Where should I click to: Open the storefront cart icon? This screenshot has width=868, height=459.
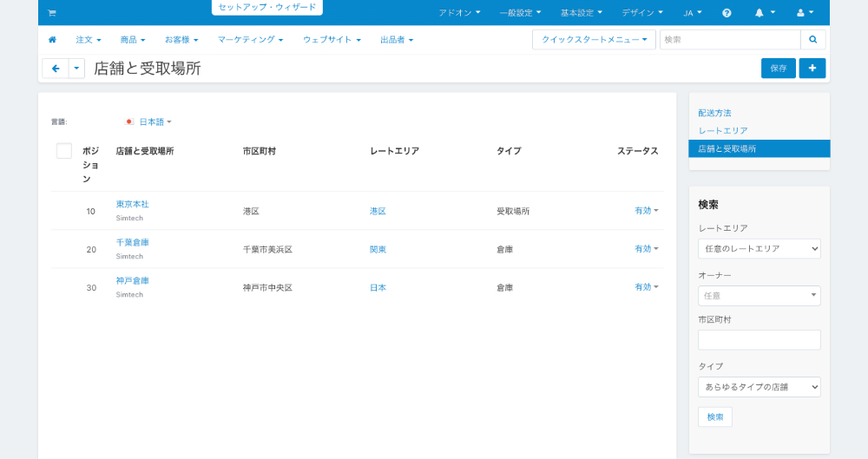[x=51, y=13]
